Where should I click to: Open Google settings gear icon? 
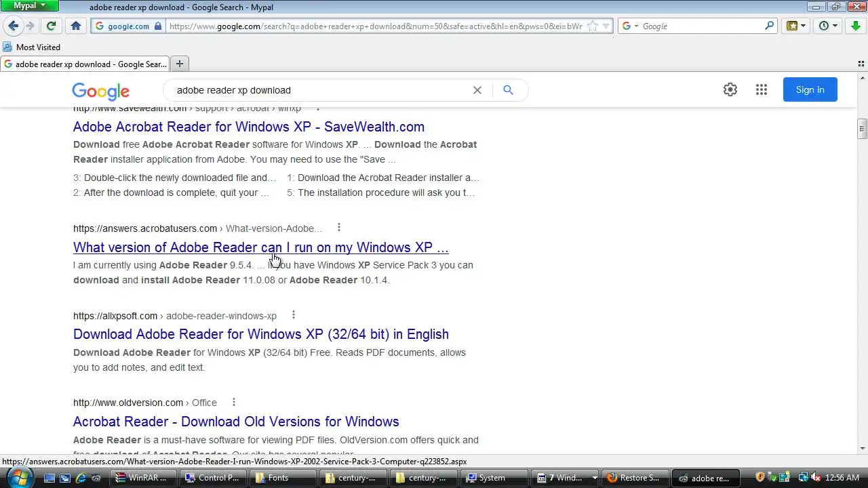tap(730, 89)
